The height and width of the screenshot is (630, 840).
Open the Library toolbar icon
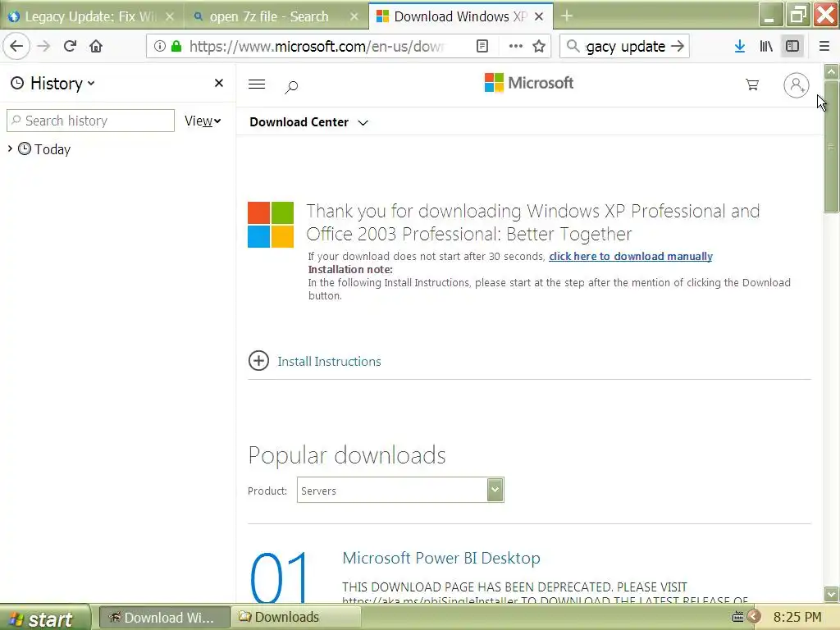coord(766,46)
